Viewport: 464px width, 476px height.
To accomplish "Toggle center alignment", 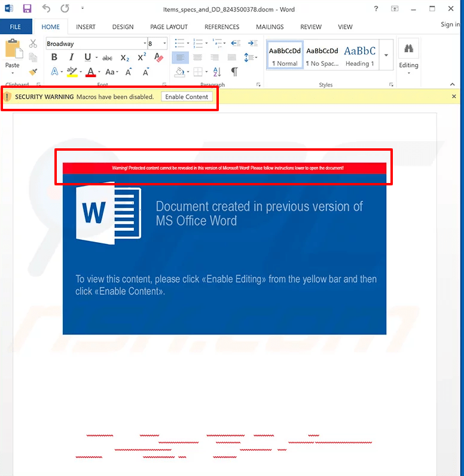I will [x=197, y=57].
